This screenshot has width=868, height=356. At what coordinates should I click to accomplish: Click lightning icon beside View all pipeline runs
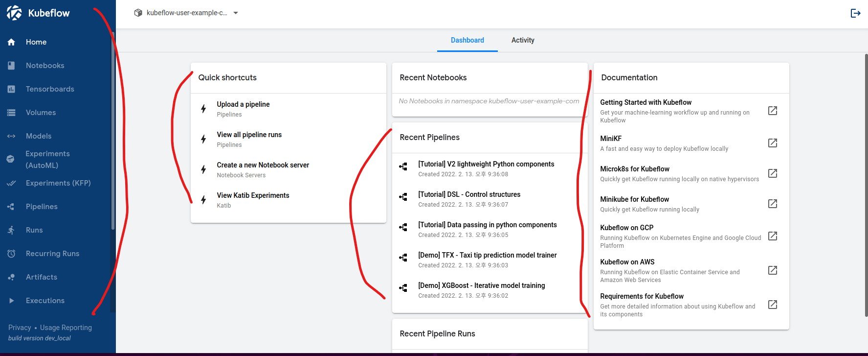(203, 139)
